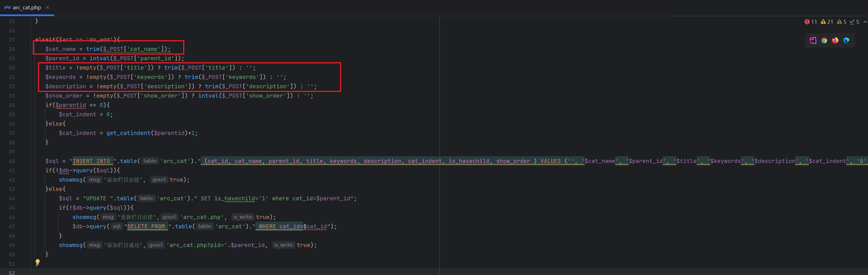
Task: Click the DELETE FROM keyword on line 47
Action: (x=146, y=227)
